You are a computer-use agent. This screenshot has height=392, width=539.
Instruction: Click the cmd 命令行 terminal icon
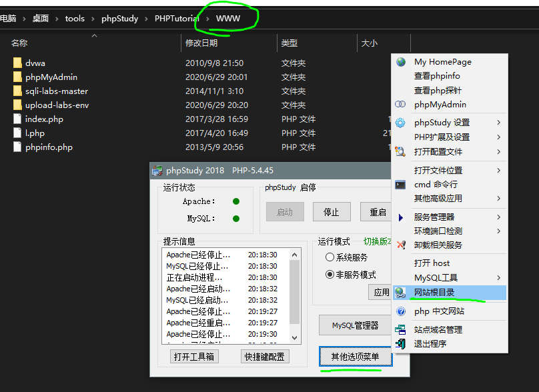click(401, 185)
